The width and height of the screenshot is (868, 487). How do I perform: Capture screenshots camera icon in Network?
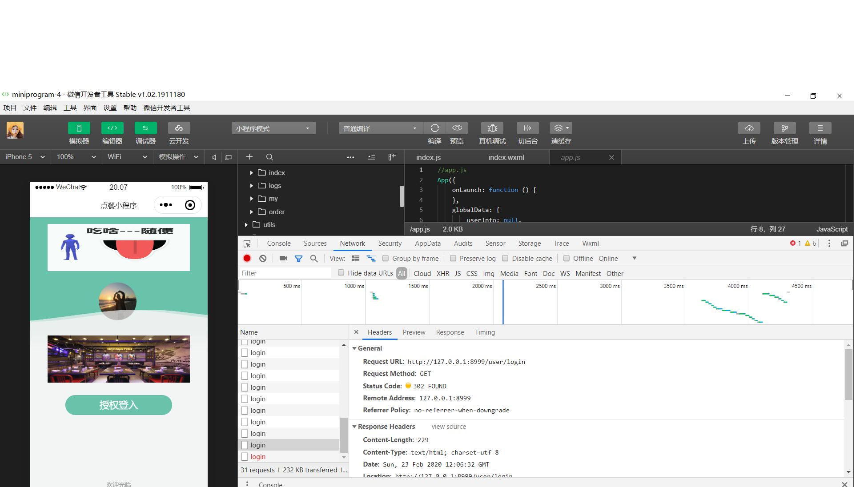pyautogui.click(x=283, y=258)
